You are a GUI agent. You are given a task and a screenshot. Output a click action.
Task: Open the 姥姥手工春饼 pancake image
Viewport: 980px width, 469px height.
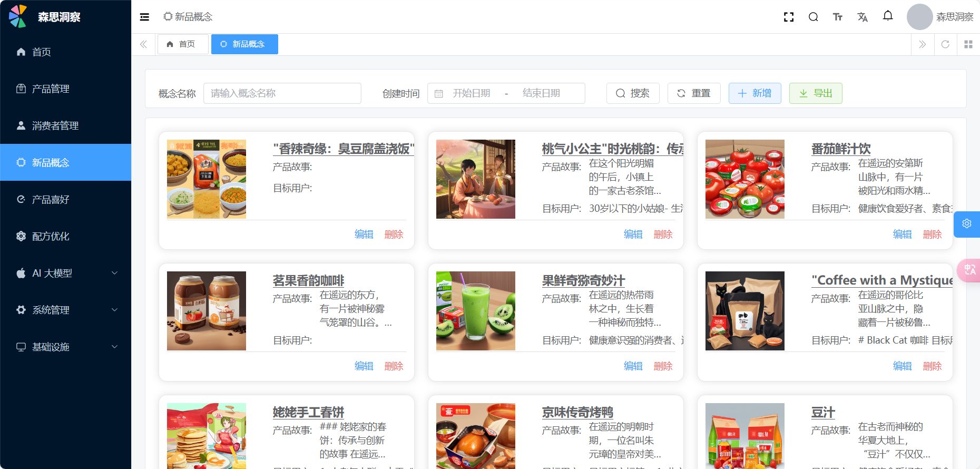click(x=207, y=436)
